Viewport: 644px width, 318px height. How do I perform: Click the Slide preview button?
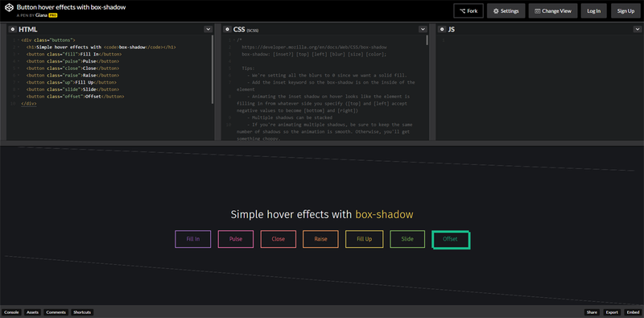[407, 239]
